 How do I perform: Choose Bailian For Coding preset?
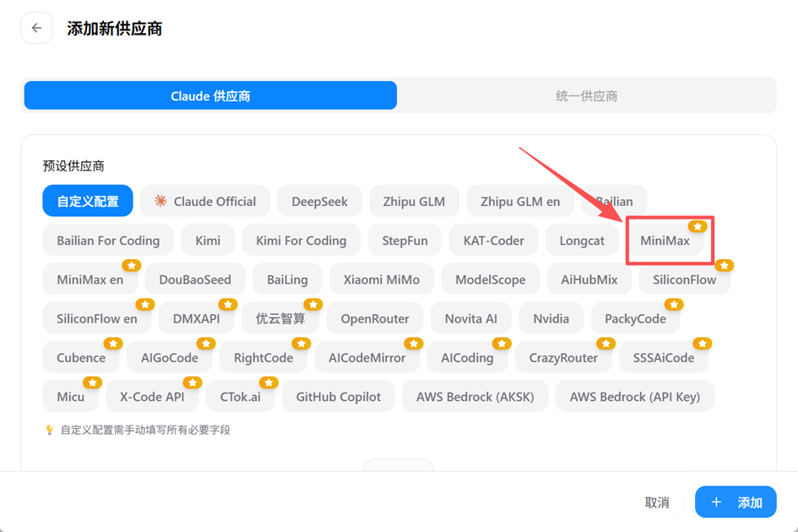(108, 241)
